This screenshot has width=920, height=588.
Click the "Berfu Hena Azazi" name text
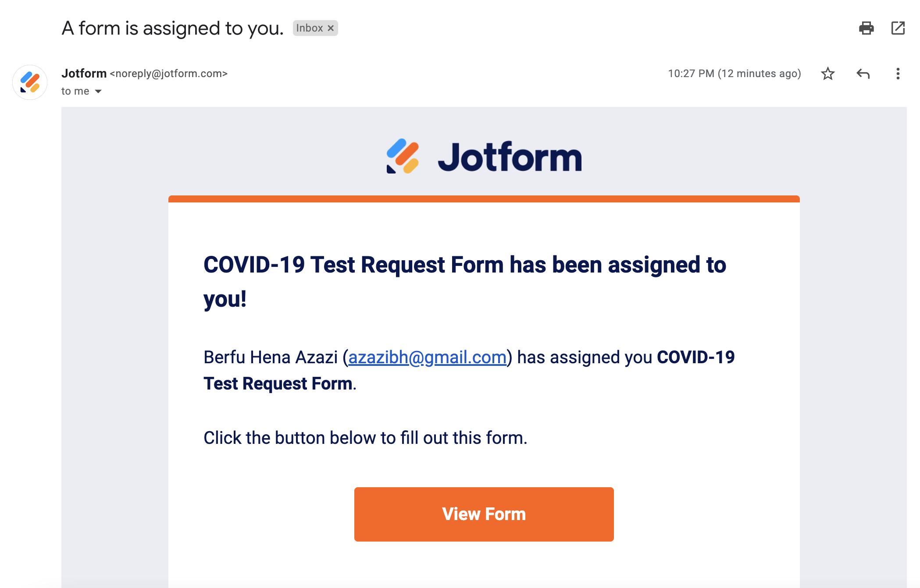[x=270, y=358]
